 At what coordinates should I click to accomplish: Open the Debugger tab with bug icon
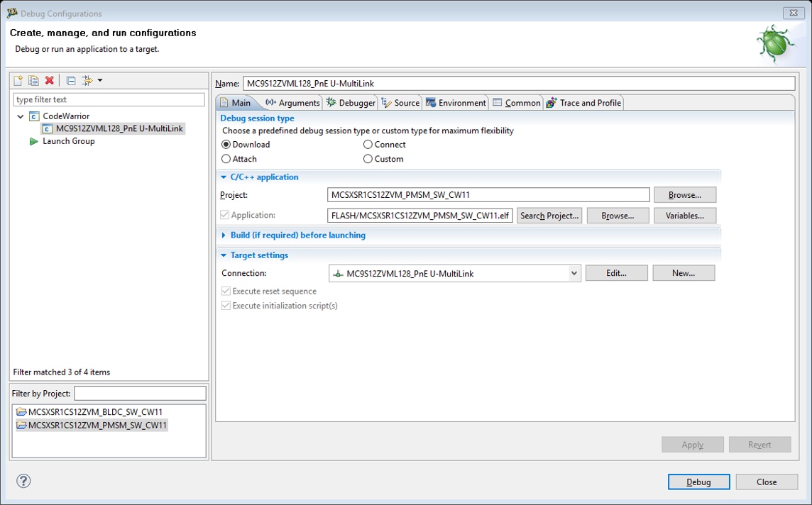(350, 103)
